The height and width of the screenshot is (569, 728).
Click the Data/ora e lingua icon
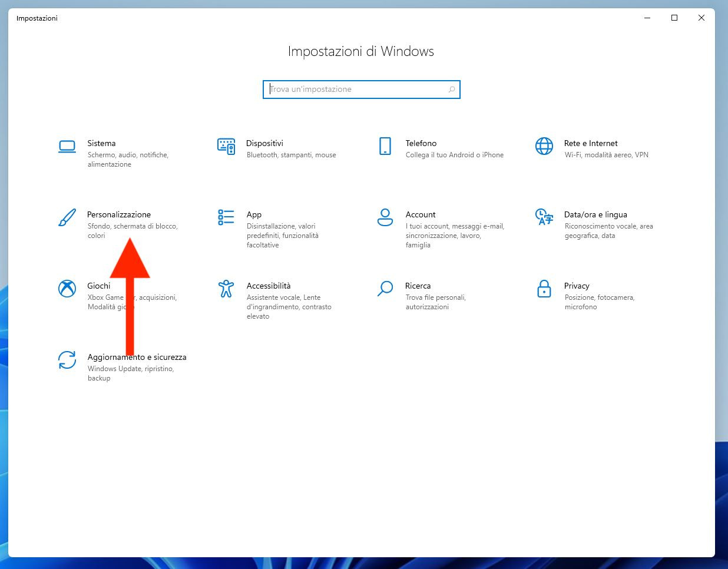pos(544,217)
